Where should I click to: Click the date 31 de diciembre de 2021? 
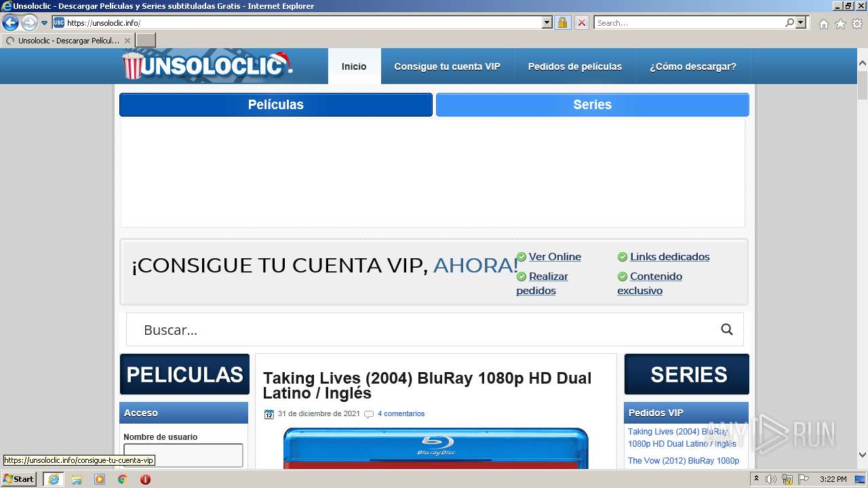point(319,413)
